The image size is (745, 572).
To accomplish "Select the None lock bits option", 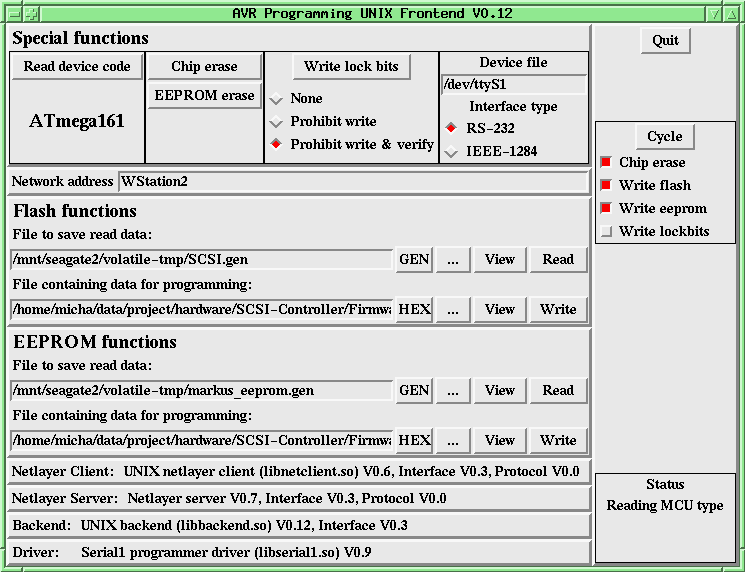I will coord(297,98).
